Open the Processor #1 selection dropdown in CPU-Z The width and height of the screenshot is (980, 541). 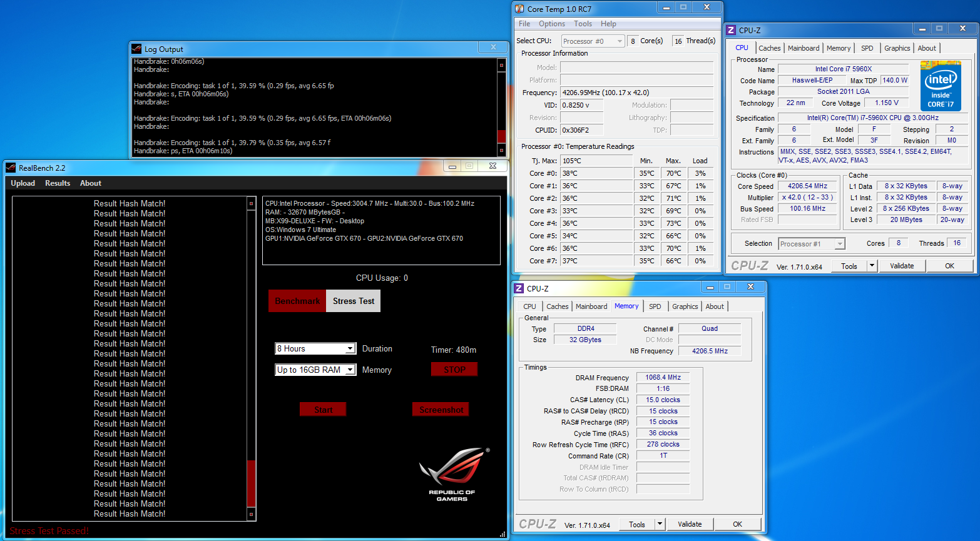pos(840,244)
